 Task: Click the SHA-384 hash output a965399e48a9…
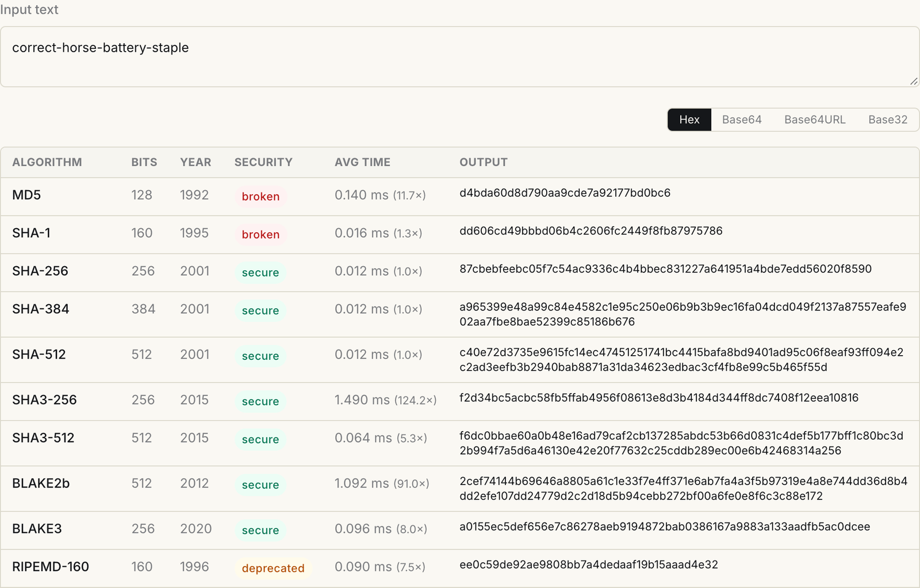pos(683,314)
